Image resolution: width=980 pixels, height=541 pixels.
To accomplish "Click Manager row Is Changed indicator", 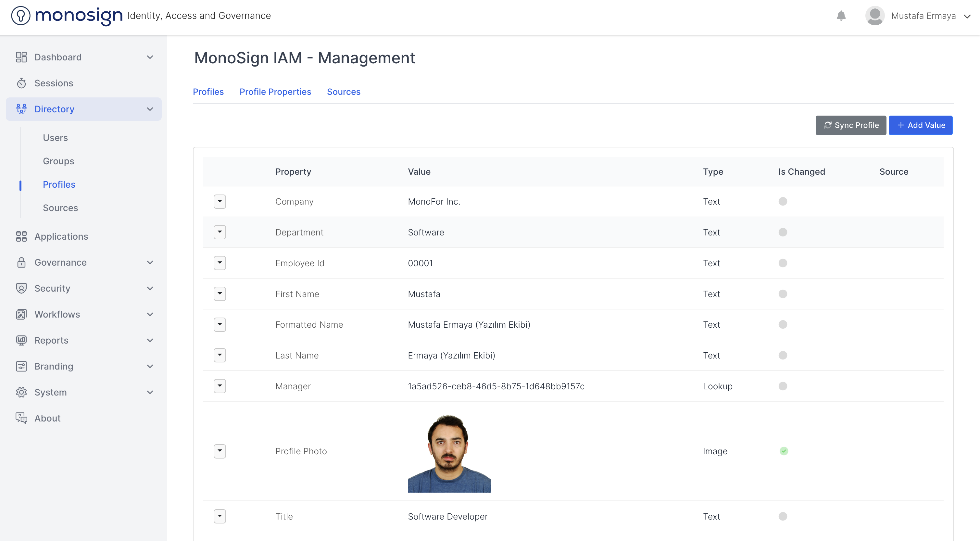I will point(783,386).
